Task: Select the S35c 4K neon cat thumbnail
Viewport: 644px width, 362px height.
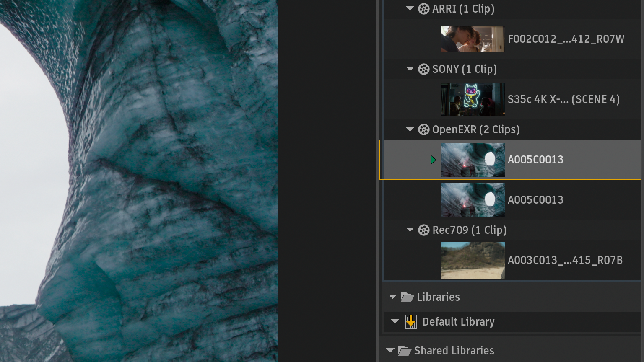Action: click(x=473, y=99)
